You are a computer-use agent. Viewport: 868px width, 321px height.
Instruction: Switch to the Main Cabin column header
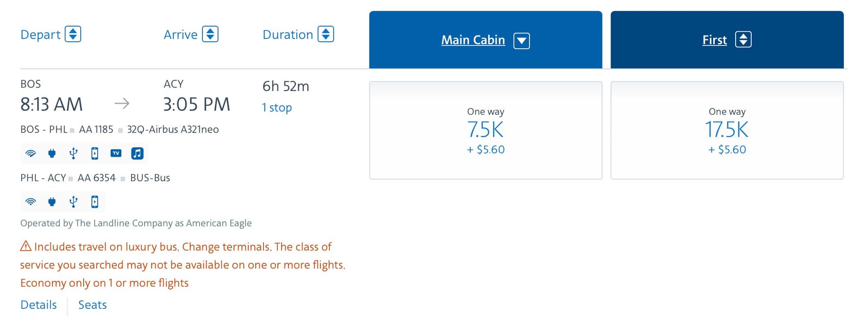coord(473,40)
